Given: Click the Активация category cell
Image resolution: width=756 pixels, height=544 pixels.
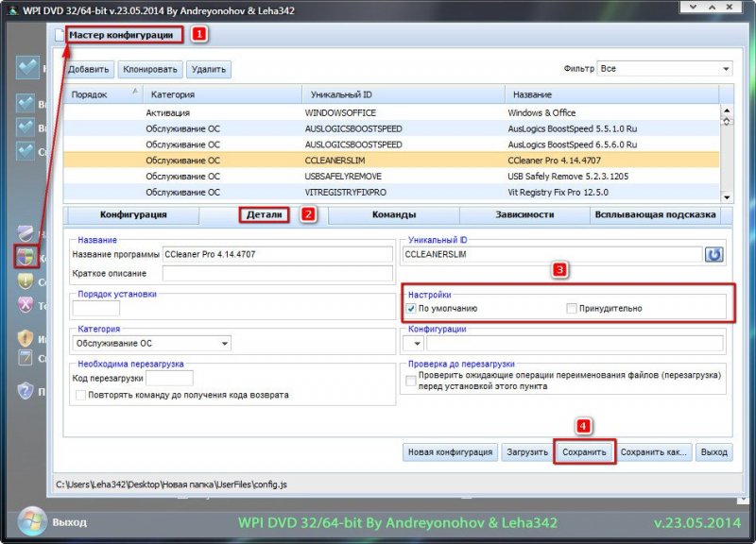Looking at the screenshot, I should coord(168,112).
